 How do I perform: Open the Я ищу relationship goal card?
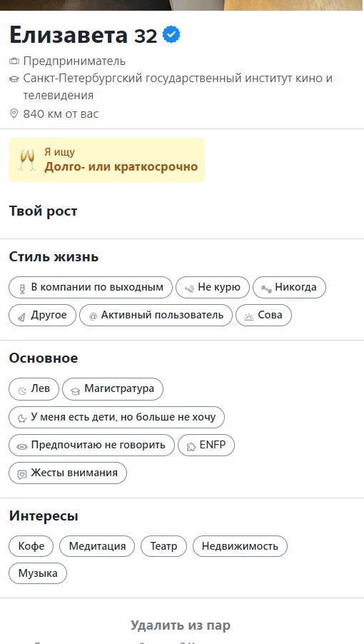pos(106,160)
